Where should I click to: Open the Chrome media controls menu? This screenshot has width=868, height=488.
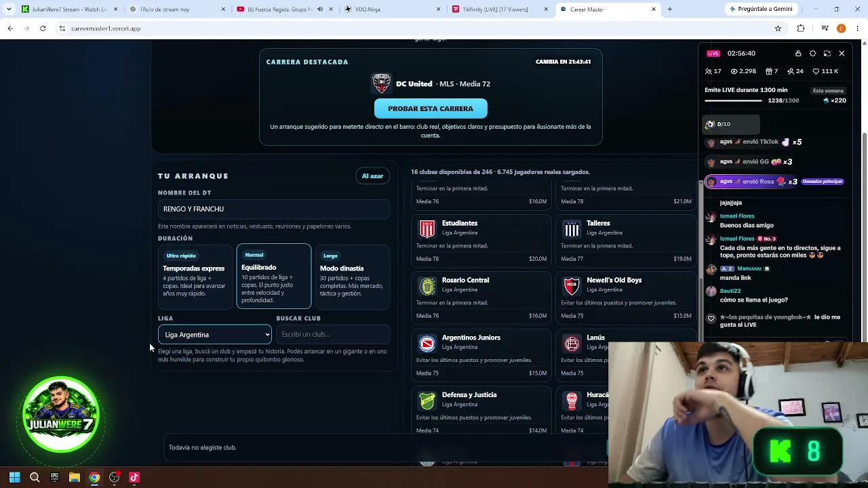tap(825, 28)
